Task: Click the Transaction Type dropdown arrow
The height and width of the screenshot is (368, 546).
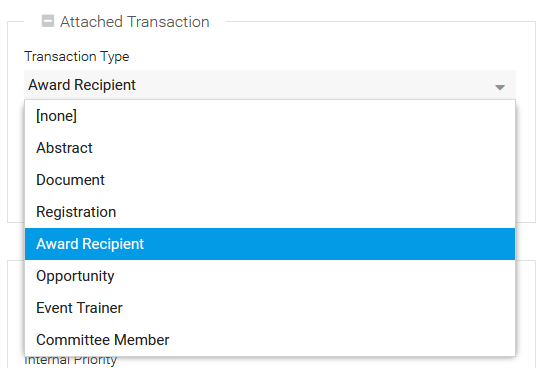Action: tap(500, 87)
